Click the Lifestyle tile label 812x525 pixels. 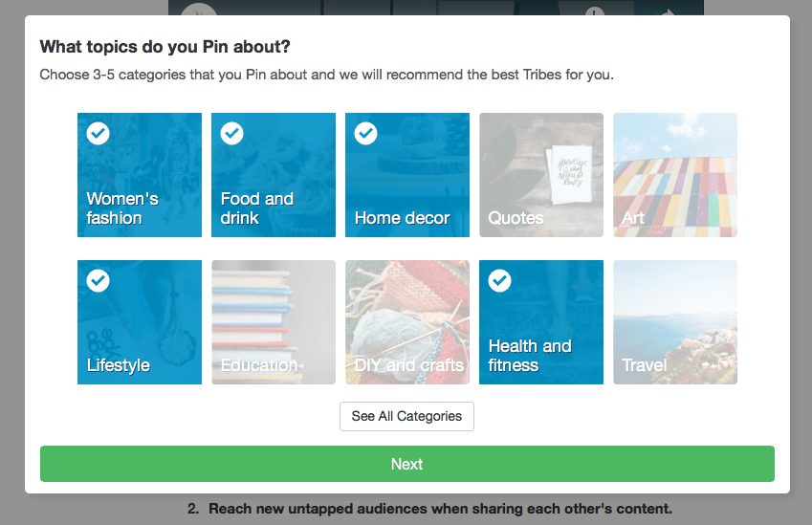[119, 365]
